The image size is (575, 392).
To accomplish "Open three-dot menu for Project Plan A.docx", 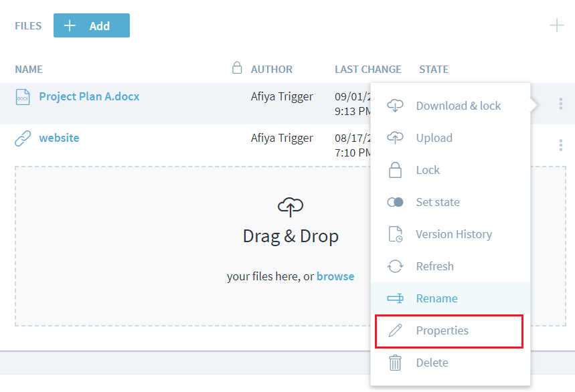I will [560, 104].
